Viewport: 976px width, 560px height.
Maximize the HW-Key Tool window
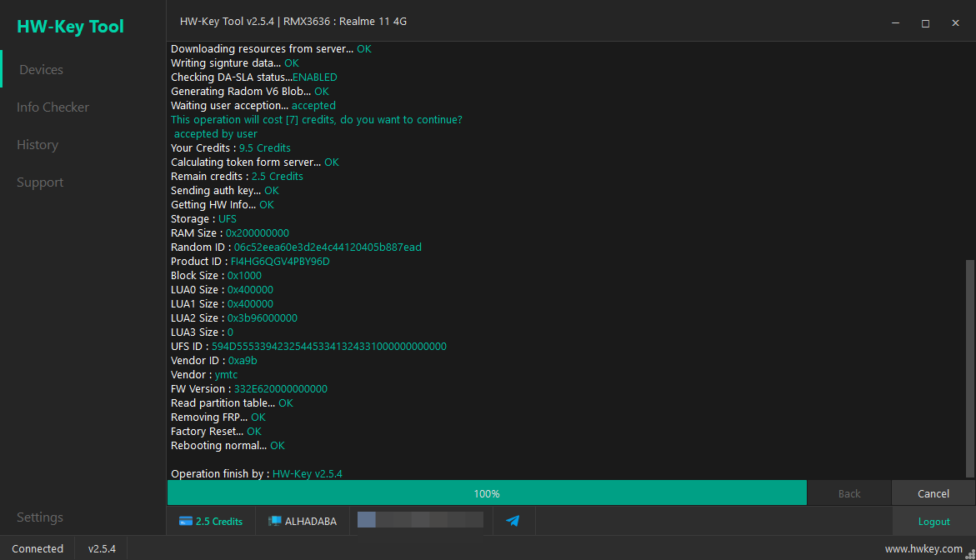point(926,23)
